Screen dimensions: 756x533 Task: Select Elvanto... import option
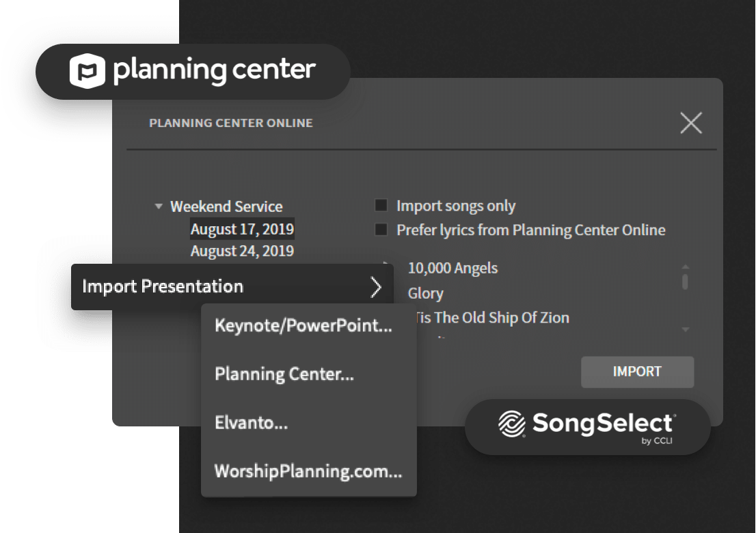pyautogui.click(x=251, y=422)
